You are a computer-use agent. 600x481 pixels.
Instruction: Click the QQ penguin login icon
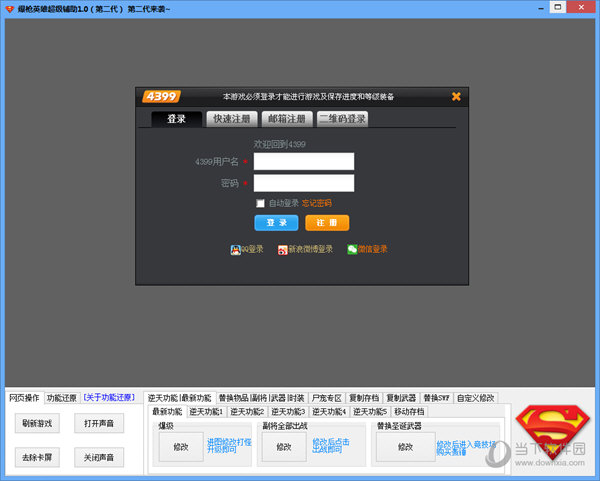[x=236, y=250]
